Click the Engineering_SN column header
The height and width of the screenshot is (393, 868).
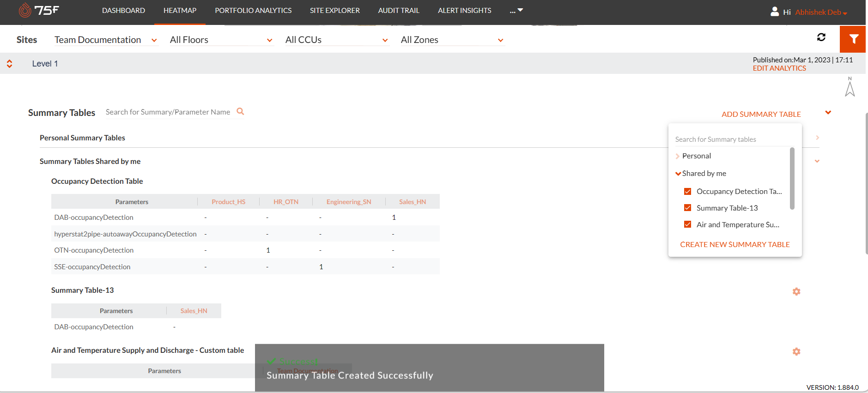[x=349, y=202]
